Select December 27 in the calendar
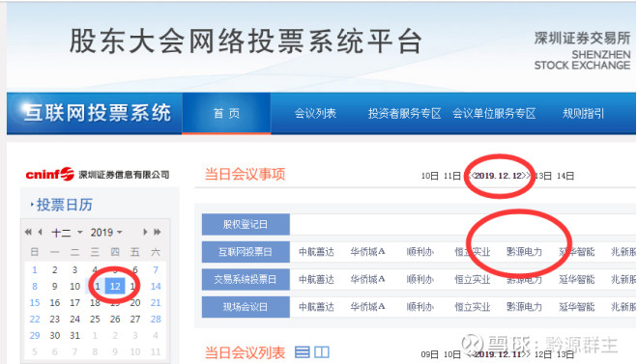The image size is (637, 364). 135,319
